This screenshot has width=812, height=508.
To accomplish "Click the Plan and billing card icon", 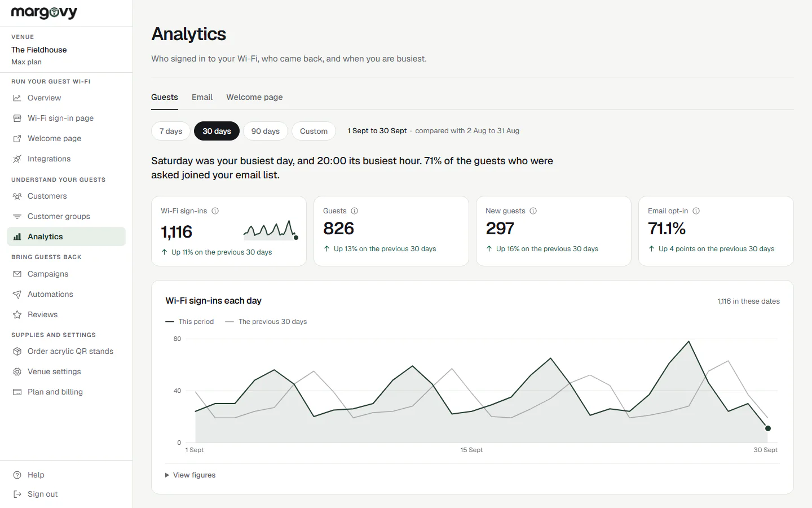I will [x=17, y=392].
